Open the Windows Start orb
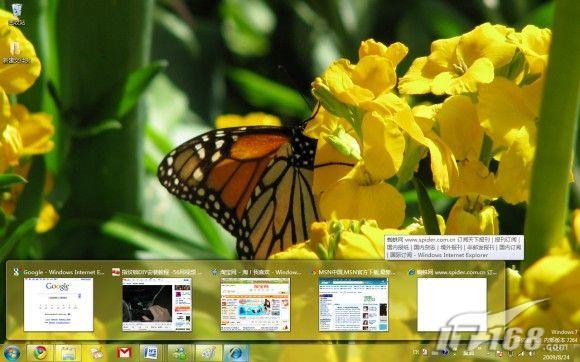580x362 pixels. pyautogui.click(x=12, y=353)
